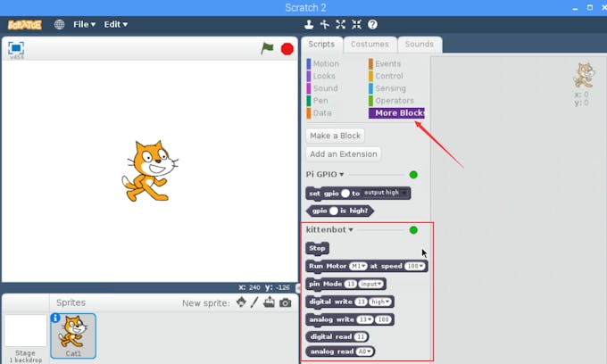Click Add an Extension button
This screenshot has width=607, height=364.
344,154
